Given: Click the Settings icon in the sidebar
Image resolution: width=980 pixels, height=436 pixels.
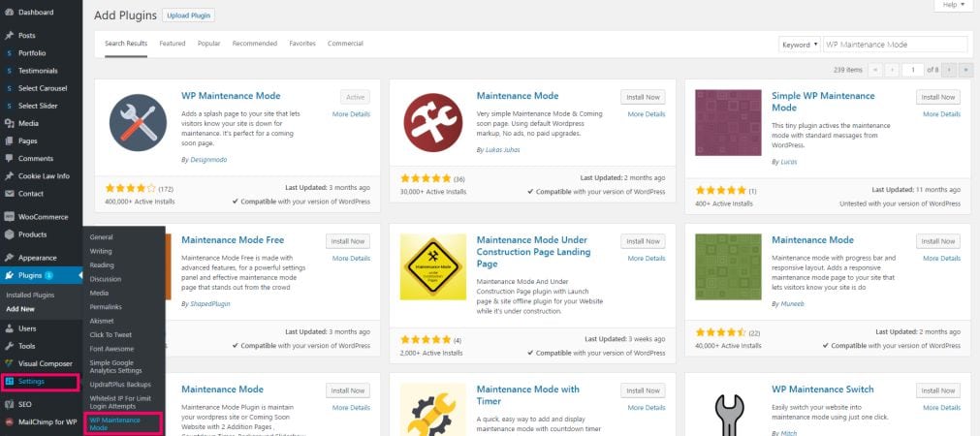Looking at the screenshot, I should (9, 381).
